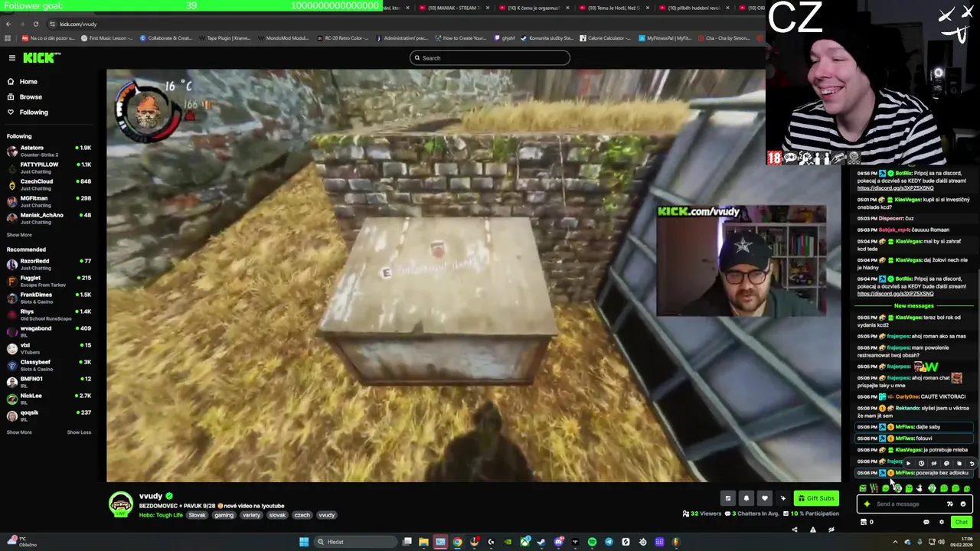Open CzechCloud channel in sidebar
Screen dimensions: 980x551
[x=49, y=184]
